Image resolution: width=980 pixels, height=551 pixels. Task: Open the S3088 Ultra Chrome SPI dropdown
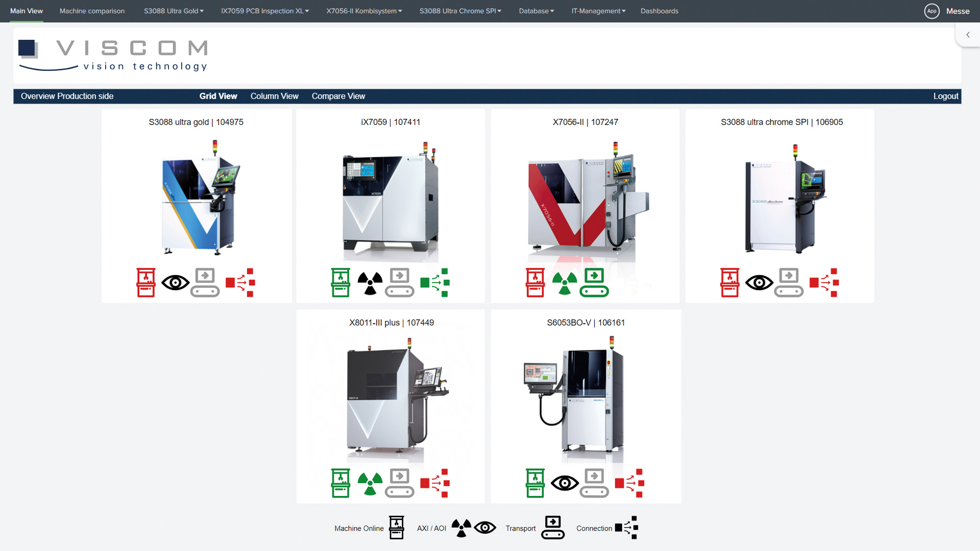[460, 11]
